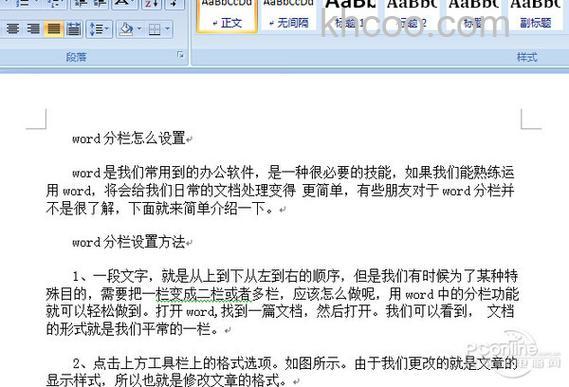Select the 正文 style
This screenshot has width=569, height=387.
pos(227,16)
